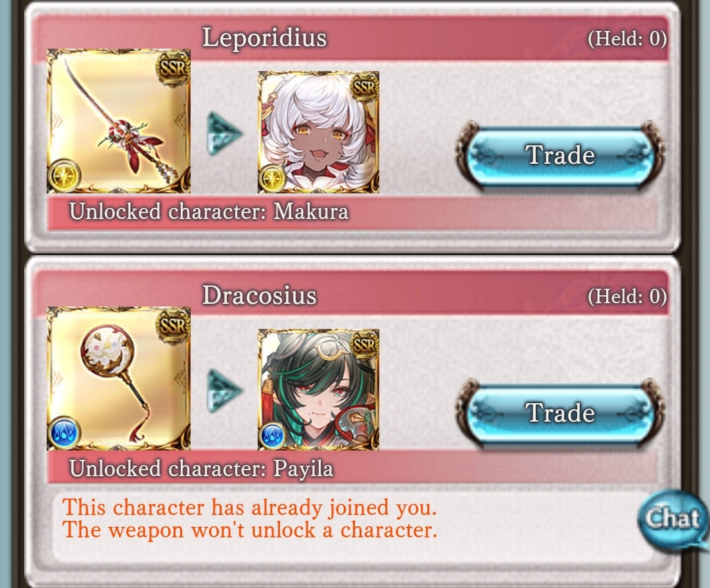Click the SSR badge on Makura portrait
Image resolution: width=710 pixels, height=588 pixels.
coord(365,87)
